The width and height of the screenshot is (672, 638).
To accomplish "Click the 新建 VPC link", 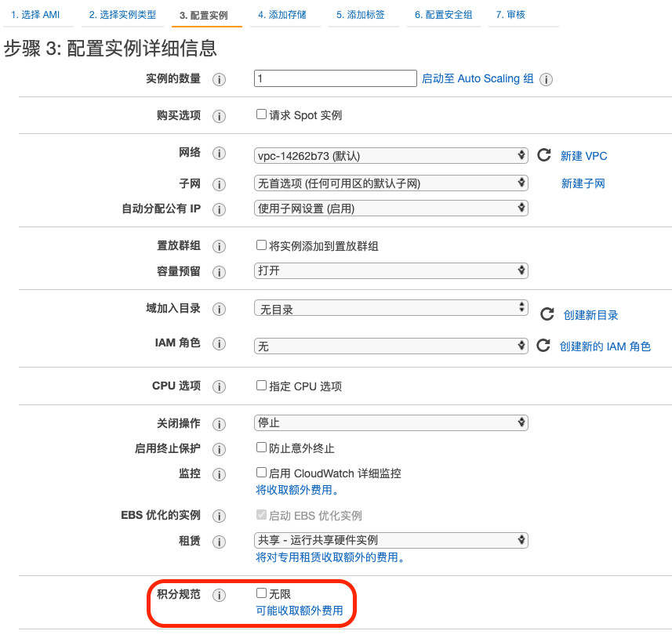I will coord(583,155).
